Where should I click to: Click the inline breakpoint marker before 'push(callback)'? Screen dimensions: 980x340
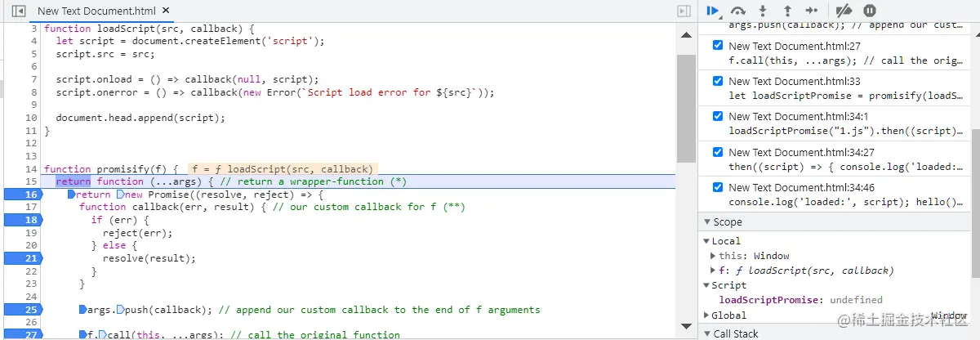121,310
